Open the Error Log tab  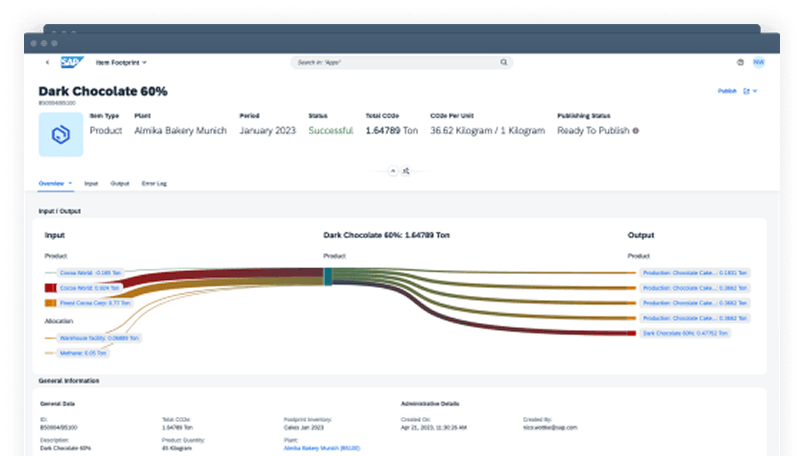click(x=154, y=184)
